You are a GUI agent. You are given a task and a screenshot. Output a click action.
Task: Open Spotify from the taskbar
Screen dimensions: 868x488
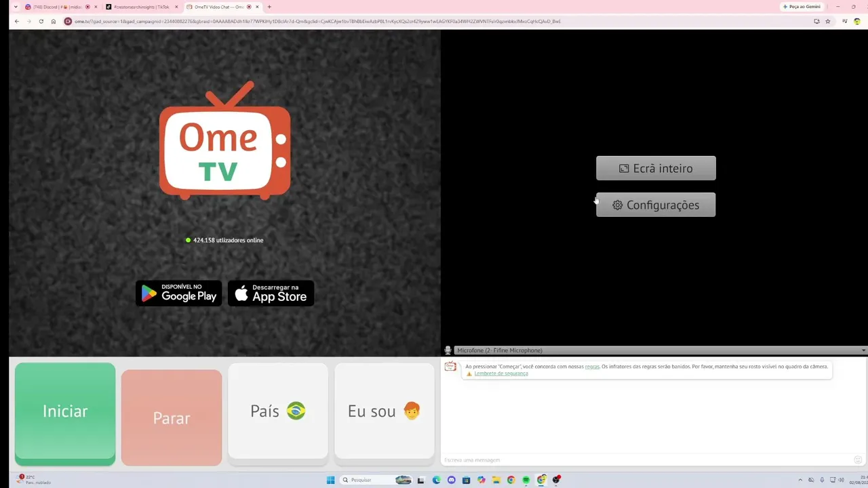(526, 480)
